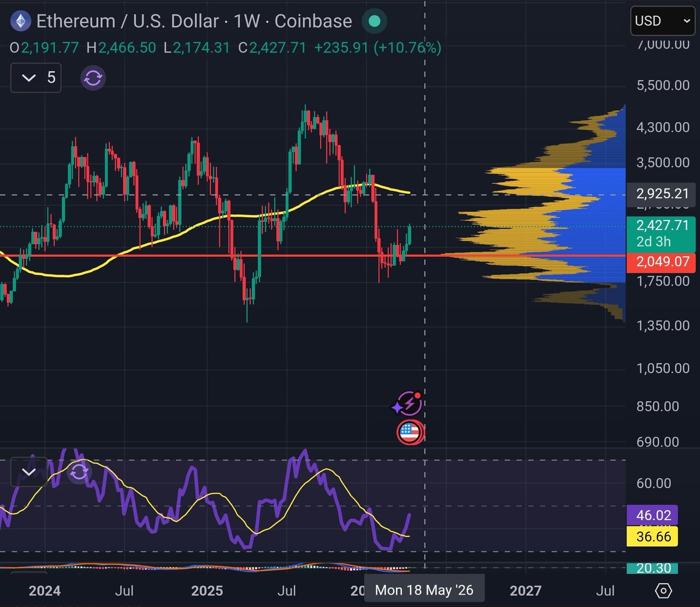Screen dimensions: 700x607
Task: Click the yellow RSI MA value 36.66
Action: (653, 536)
